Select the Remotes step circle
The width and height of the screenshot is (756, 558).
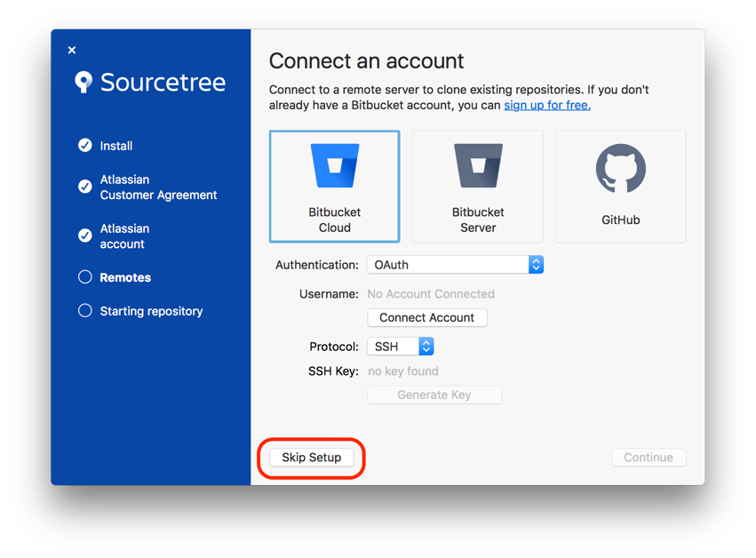85,277
